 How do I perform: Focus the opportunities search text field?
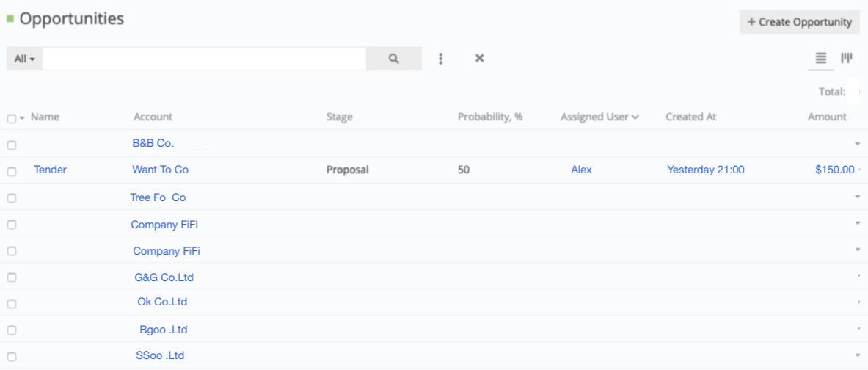tap(204, 59)
